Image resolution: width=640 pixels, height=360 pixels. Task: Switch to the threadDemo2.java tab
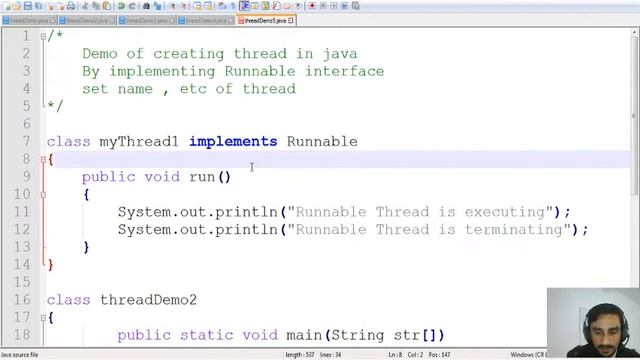pos(87,20)
